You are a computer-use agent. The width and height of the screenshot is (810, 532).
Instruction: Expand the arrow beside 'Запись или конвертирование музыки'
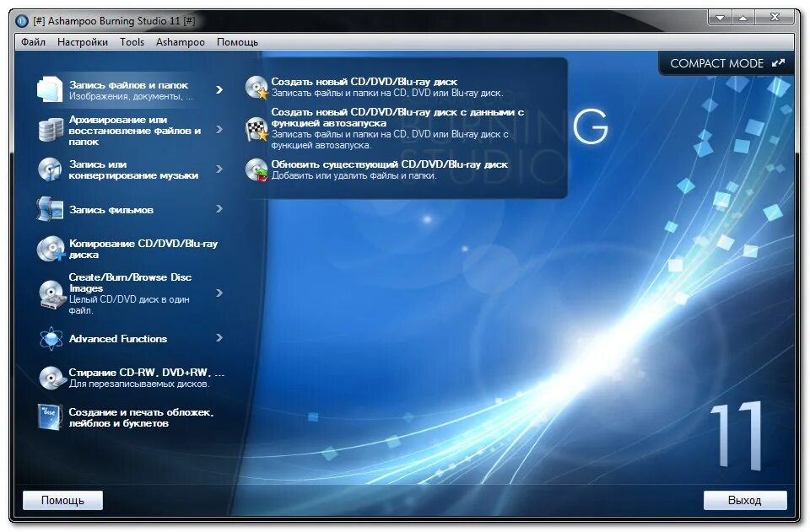pos(219,169)
